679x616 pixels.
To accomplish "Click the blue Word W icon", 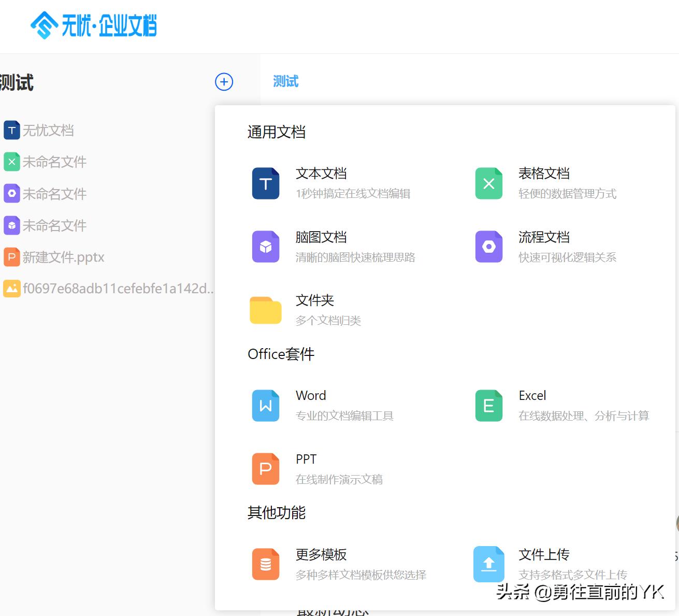I will coord(266,405).
